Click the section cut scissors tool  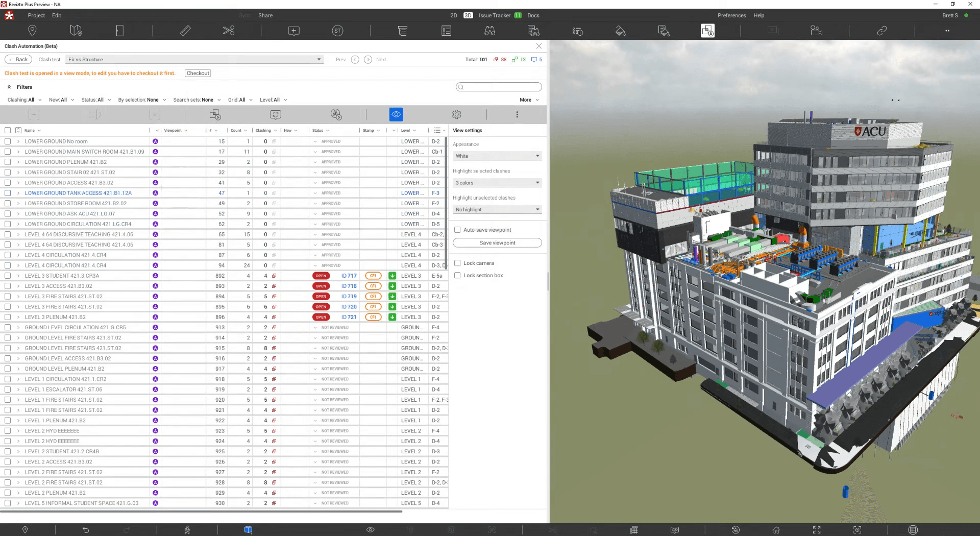pyautogui.click(x=228, y=31)
